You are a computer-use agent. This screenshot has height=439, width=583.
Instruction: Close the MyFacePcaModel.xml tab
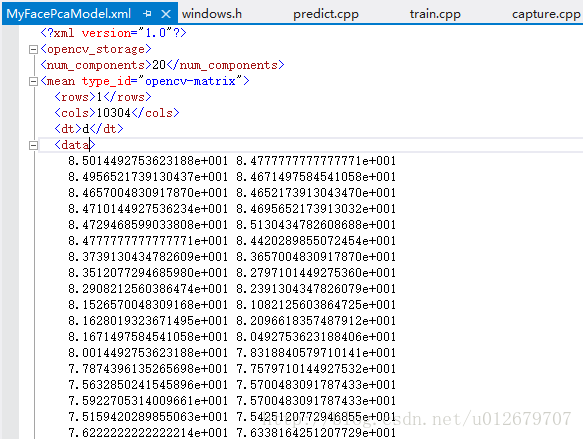[166, 14]
